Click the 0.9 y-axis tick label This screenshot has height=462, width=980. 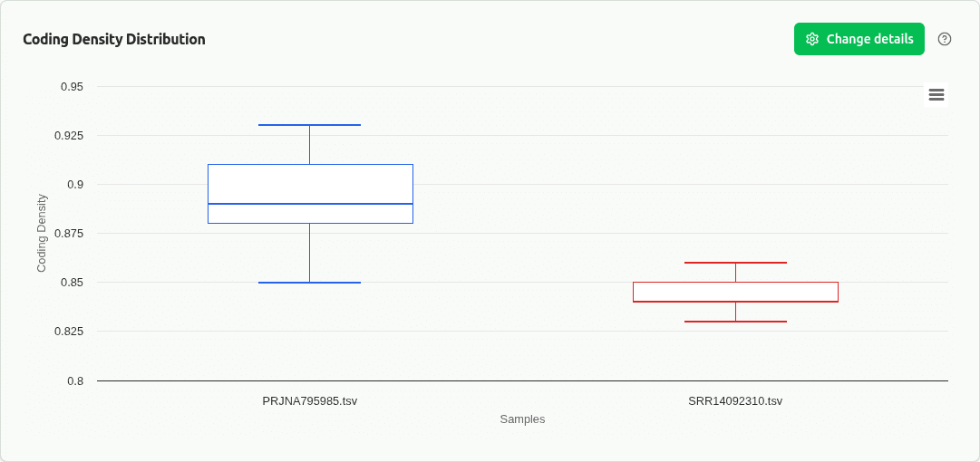click(x=75, y=185)
